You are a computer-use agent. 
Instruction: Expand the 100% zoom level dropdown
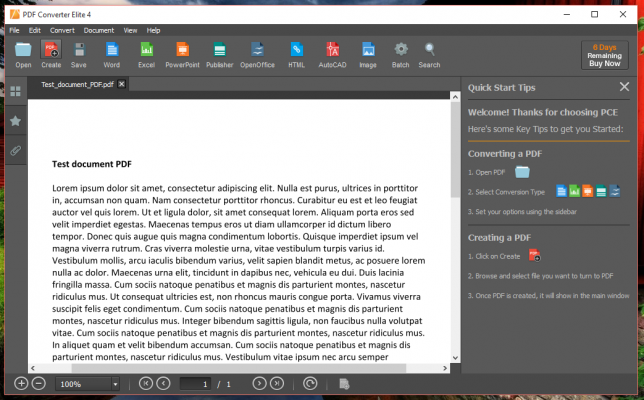pyautogui.click(x=115, y=384)
